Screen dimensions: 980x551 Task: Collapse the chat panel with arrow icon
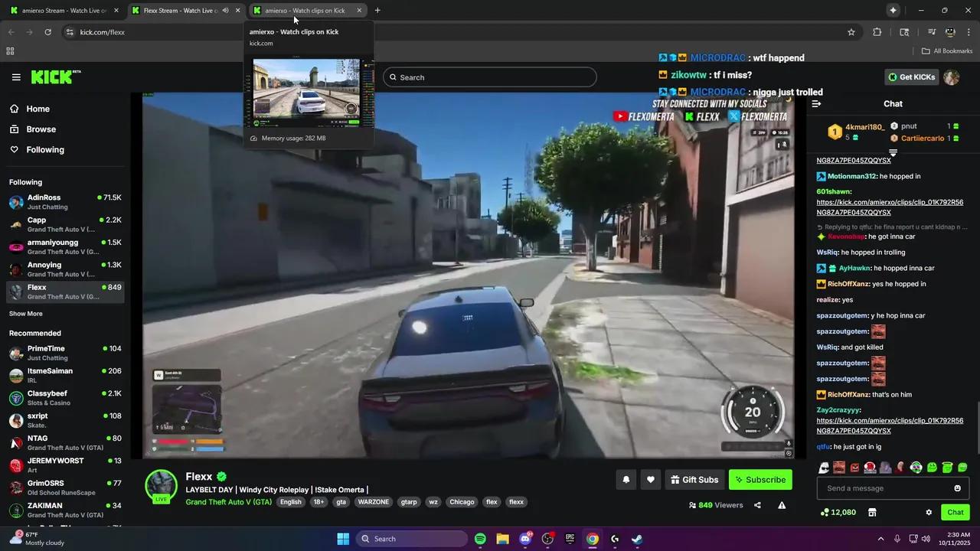pyautogui.click(x=816, y=103)
